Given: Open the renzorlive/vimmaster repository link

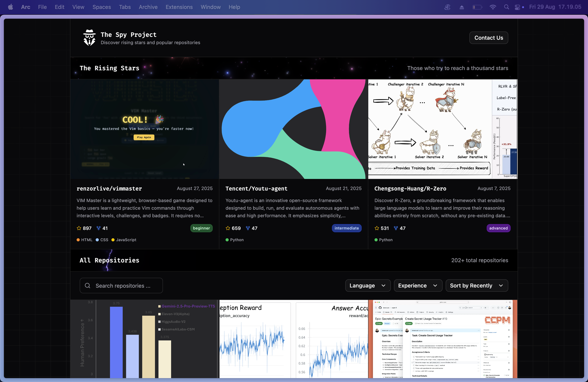Looking at the screenshot, I should click(109, 188).
